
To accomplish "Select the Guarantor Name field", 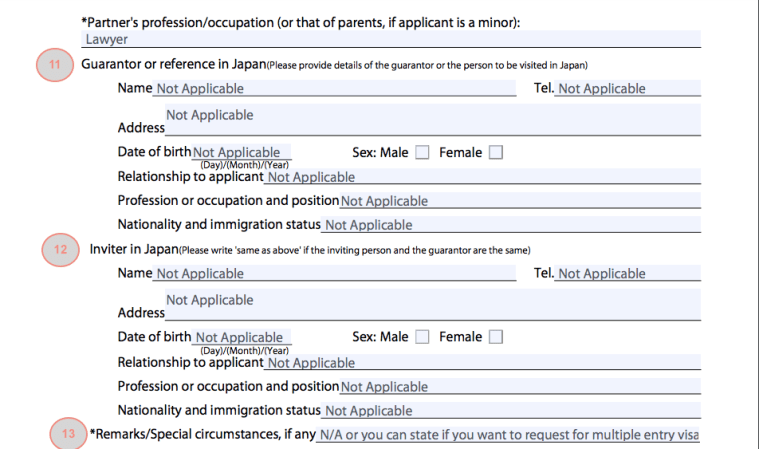I will [333, 89].
